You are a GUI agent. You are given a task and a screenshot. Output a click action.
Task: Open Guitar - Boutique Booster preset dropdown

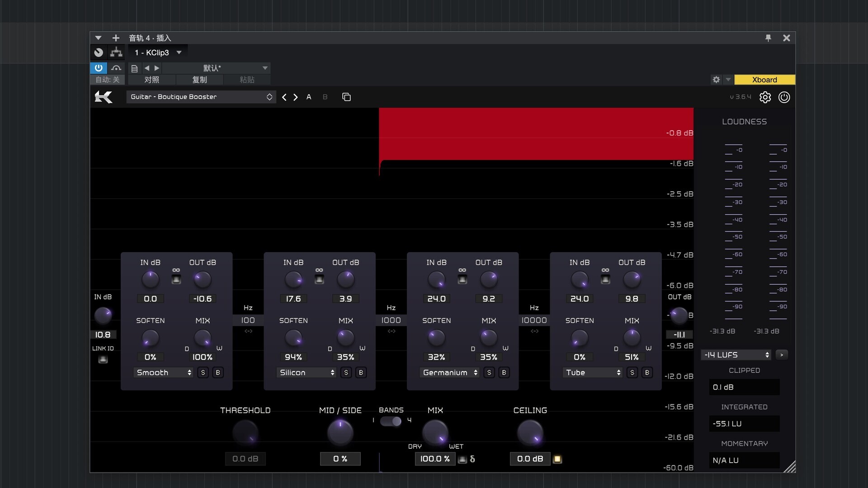click(201, 97)
